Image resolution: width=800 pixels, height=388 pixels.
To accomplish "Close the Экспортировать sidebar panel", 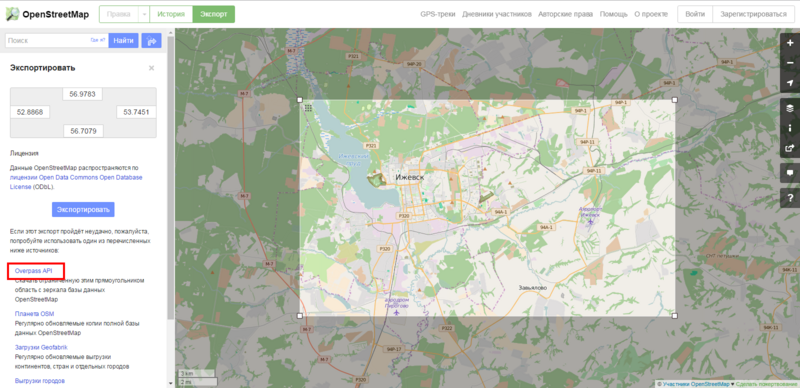I will 152,68.
